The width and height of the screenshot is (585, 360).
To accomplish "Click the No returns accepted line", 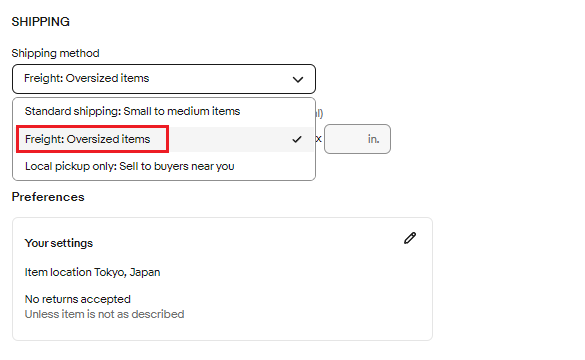I will pyautogui.click(x=78, y=299).
